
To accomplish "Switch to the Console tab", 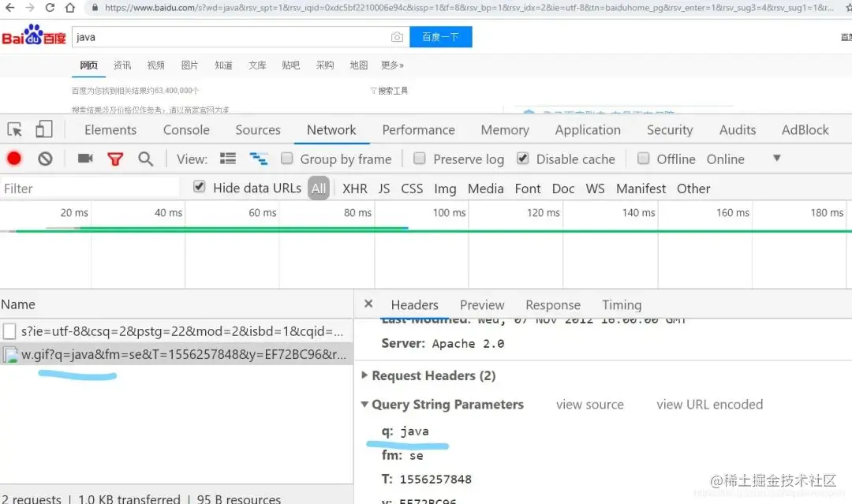I will pyautogui.click(x=186, y=130).
